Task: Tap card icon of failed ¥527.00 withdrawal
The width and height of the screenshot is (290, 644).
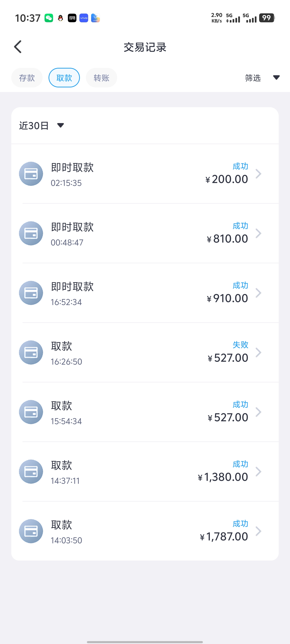Action: coord(31,352)
